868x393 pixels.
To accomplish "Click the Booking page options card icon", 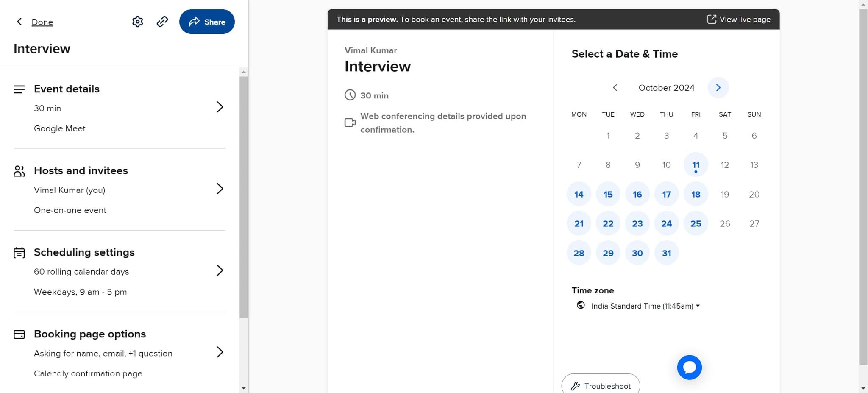I will (x=19, y=334).
